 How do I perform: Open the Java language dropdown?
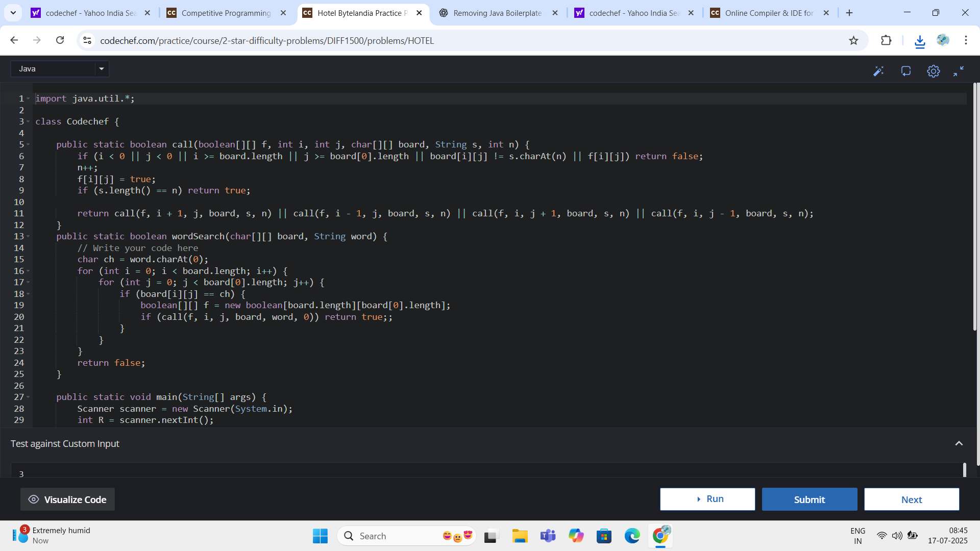(60, 69)
